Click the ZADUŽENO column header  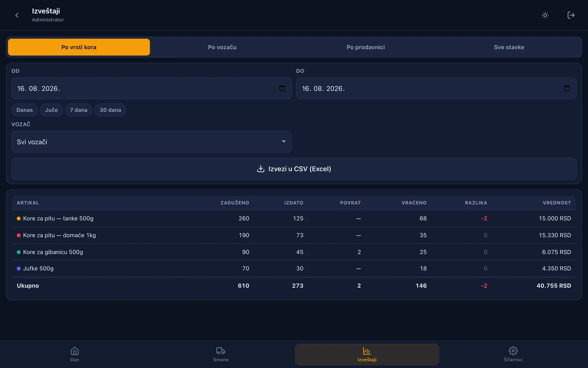[x=235, y=203]
